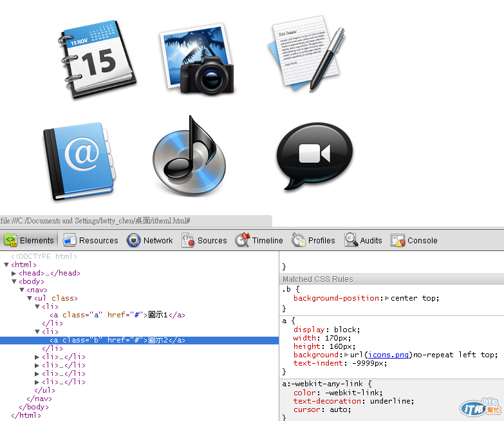Click the document with pen icon
504x421 pixels.
306,53
